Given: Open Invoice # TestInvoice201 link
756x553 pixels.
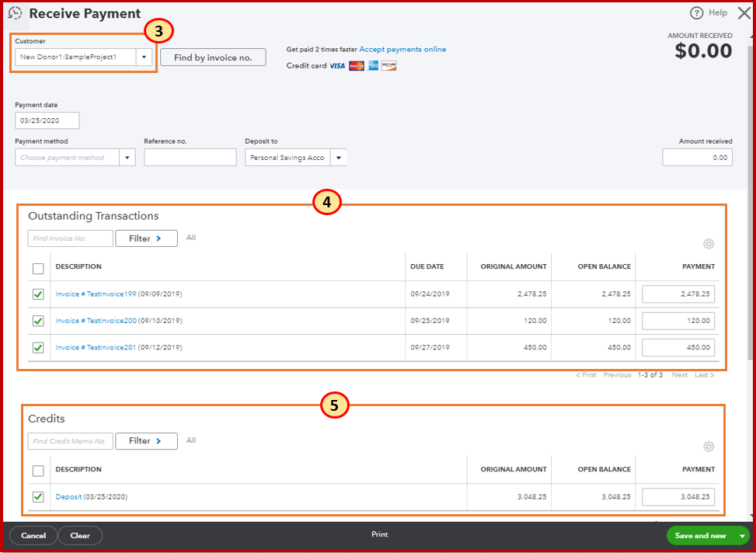Looking at the screenshot, I should click(x=96, y=347).
